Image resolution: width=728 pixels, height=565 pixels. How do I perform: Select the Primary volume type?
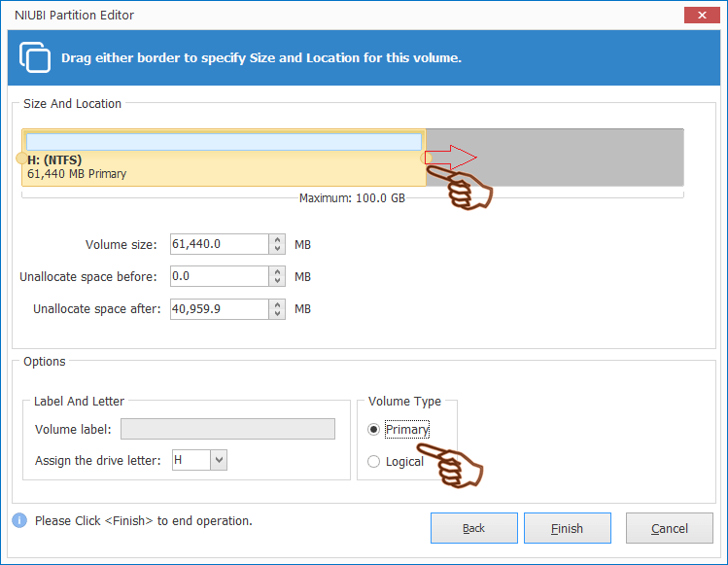click(375, 430)
